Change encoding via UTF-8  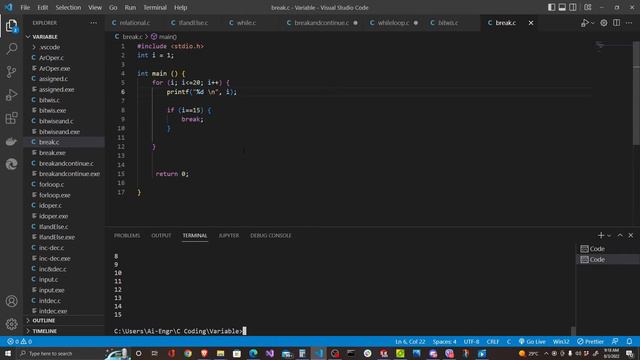click(x=471, y=342)
